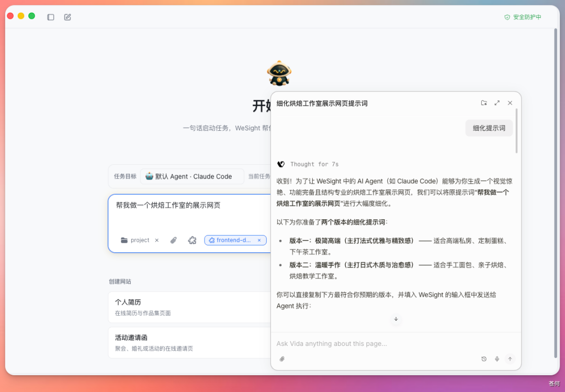Image resolution: width=565 pixels, height=392 pixels.
Task: Start voice input with microphone icon
Action: pos(497,359)
